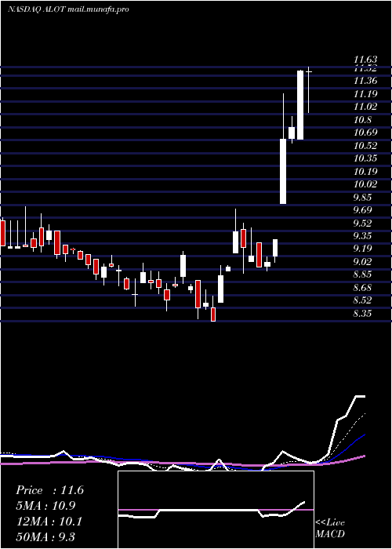
Task: Click the last doji candle near 11.52
Action: point(308,89)
